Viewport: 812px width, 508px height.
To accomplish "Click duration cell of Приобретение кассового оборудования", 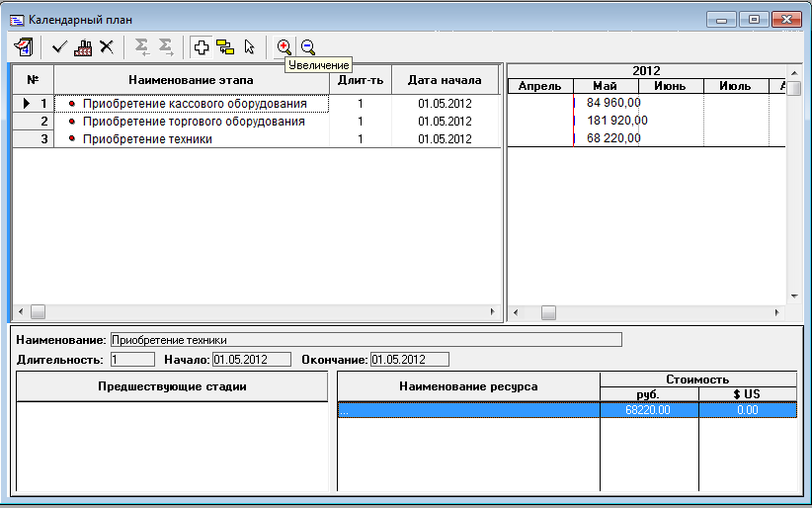I will pos(361,104).
